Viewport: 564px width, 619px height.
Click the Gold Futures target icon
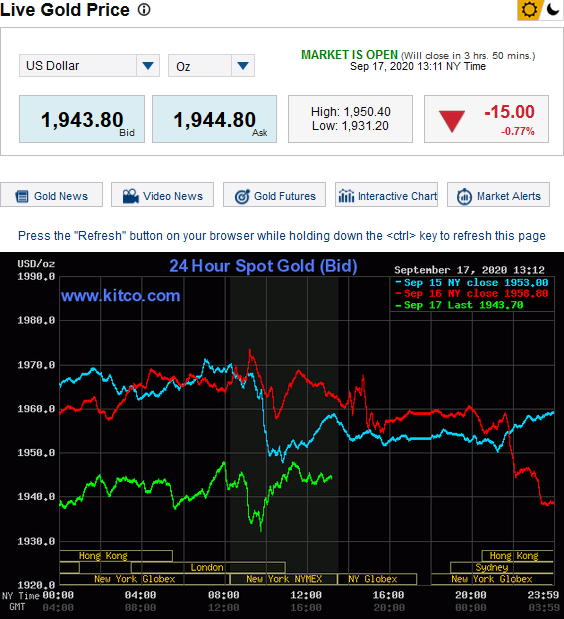(242, 196)
